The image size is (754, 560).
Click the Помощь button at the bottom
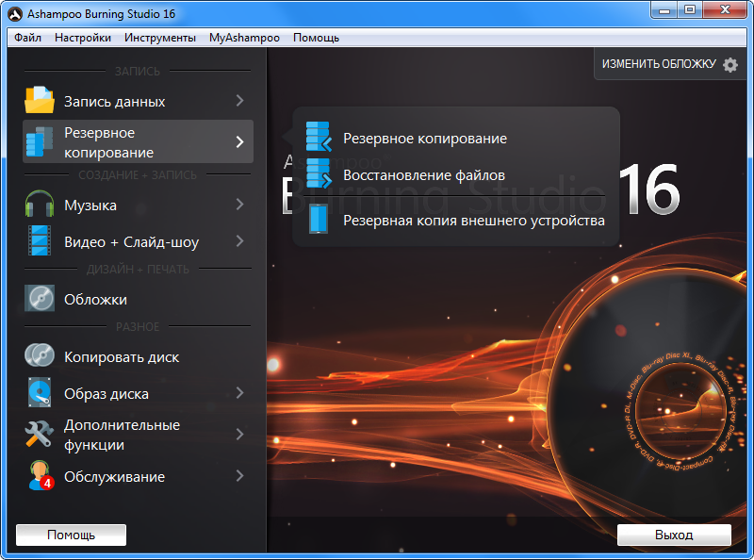[x=72, y=535]
